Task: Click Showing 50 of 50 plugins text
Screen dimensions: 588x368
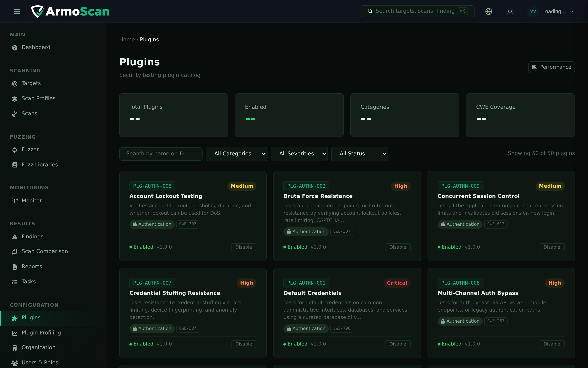Action: (x=541, y=153)
